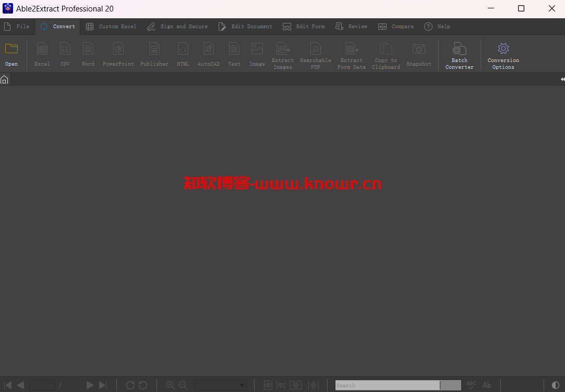Click the Open folder icon
The width and height of the screenshot is (565, 392).
[x=11, y=48]
